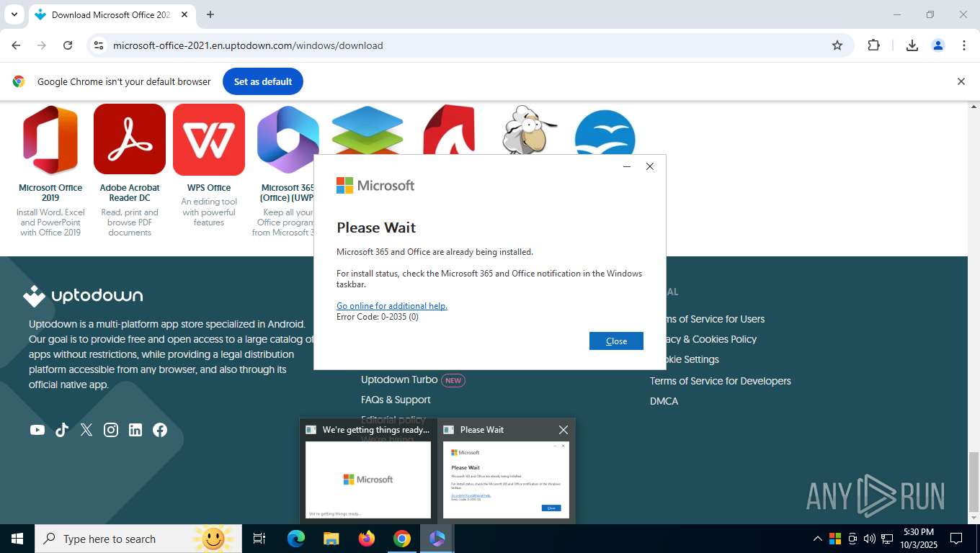Screen dimensions: 980x553
Task: Minimize the Microsoft Please Wait dialog
Action: coord(627,166)
